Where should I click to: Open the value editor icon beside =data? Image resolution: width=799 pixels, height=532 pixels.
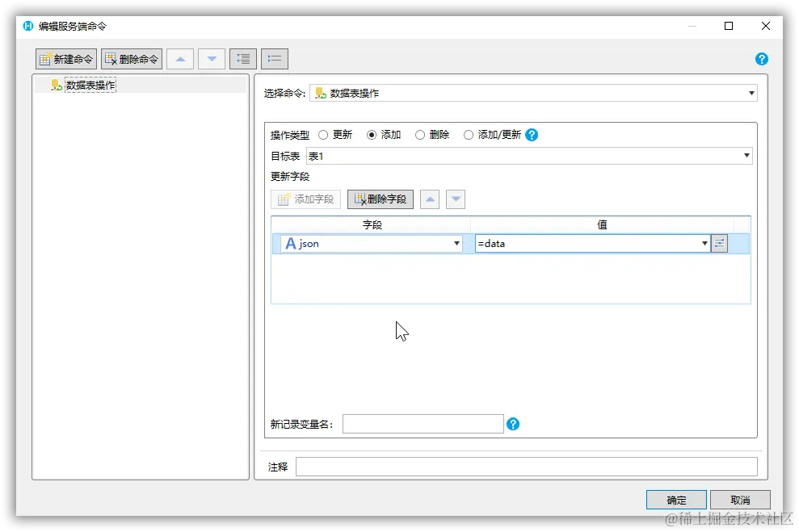click(x=719, y=243)
